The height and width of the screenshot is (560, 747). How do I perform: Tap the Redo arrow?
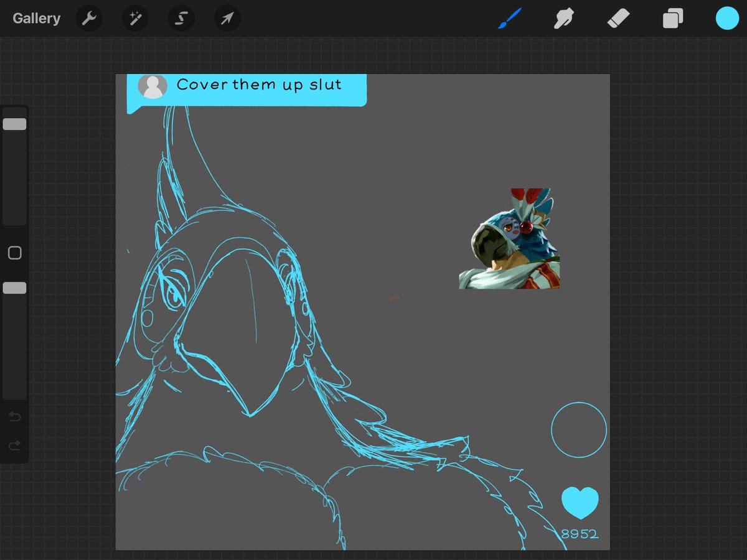tap(14, 446)
